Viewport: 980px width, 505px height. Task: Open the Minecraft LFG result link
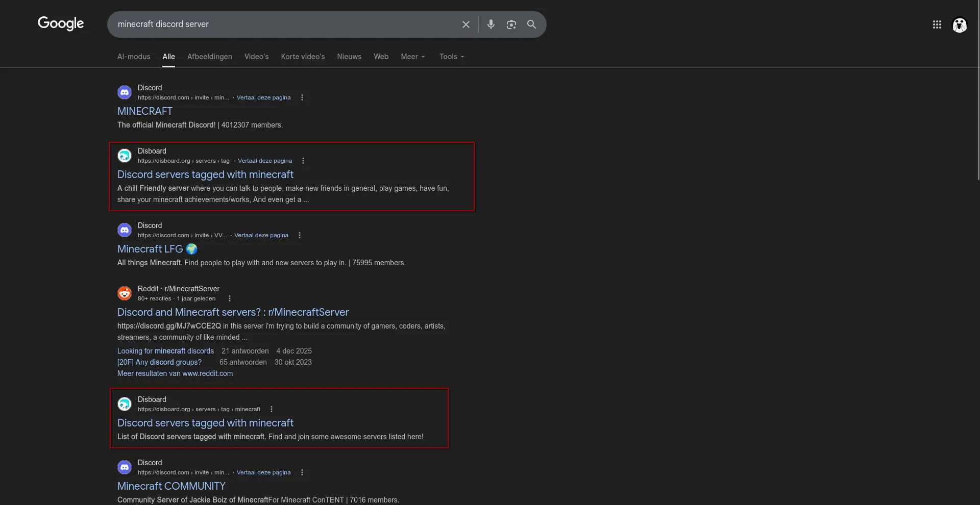(150, 249)
